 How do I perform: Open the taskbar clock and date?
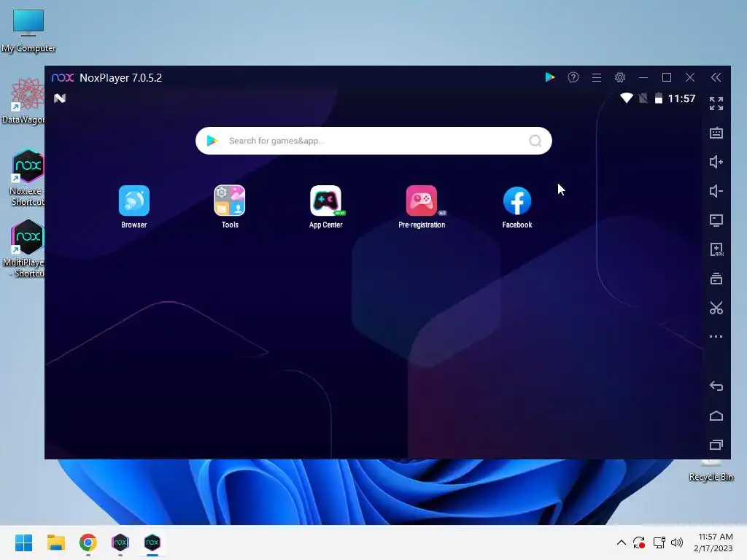click(x=714, y=542)
